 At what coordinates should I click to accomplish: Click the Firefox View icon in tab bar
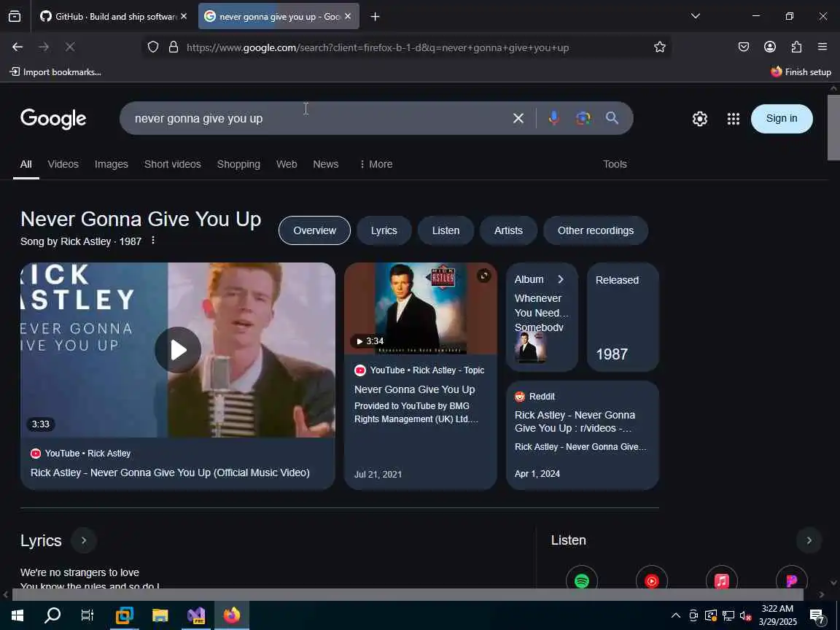[15, 17]
